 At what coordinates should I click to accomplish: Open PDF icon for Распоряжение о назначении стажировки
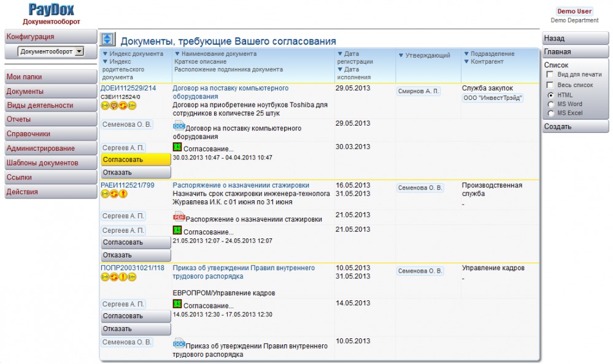[x=179, y=217]
